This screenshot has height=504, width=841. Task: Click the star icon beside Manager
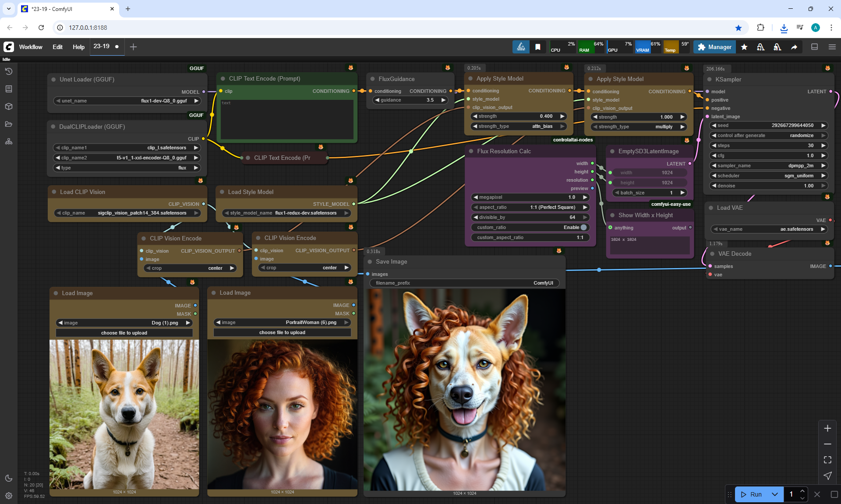(x=744, y=47)
